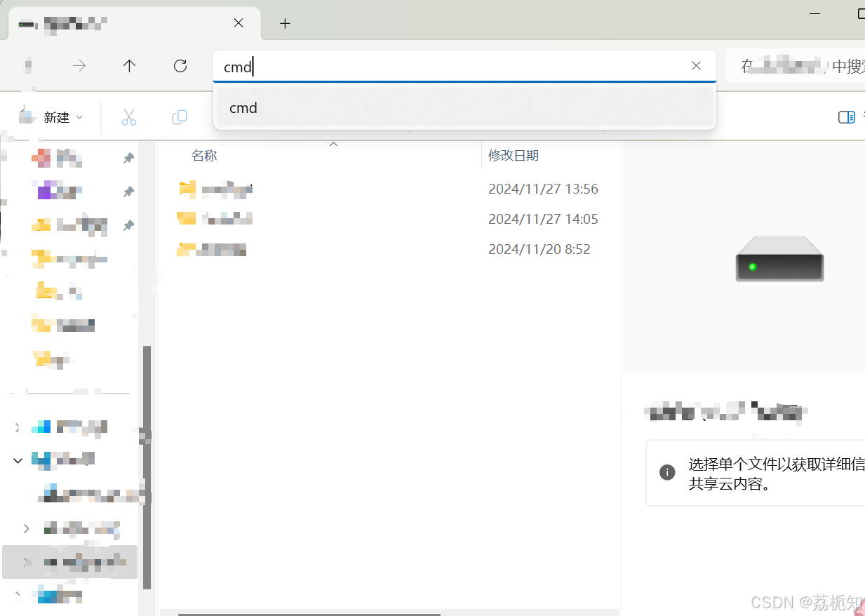
Task: Click the info icon next to 选择单个文件
Action: pyautogui.click(x=666, y=472)
